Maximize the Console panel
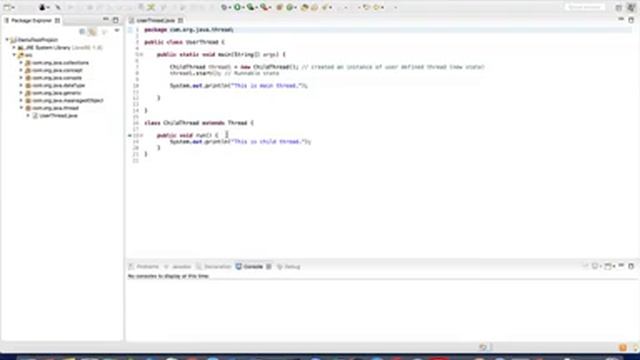Screen dimensions: 640x360 tap(631, 266)
